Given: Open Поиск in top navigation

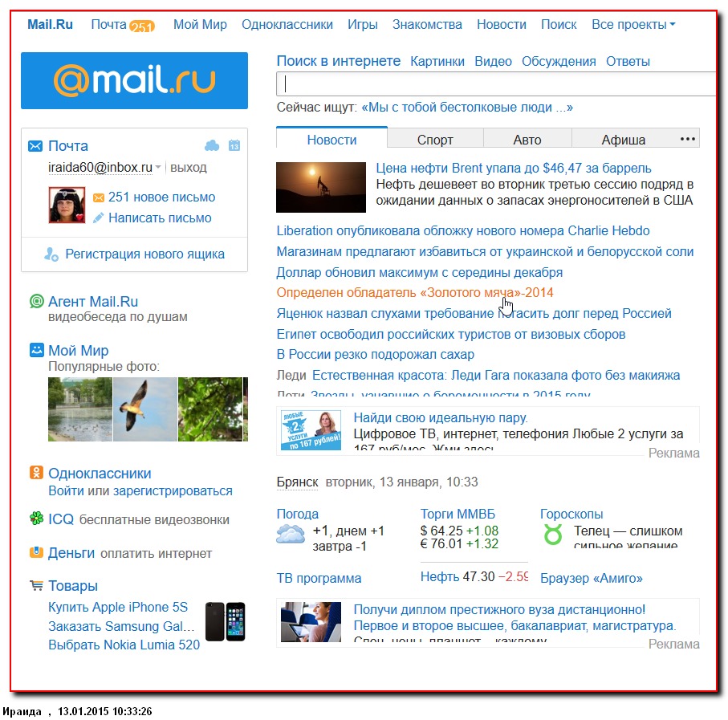Looking at the screenshot, I should point(559,25).
